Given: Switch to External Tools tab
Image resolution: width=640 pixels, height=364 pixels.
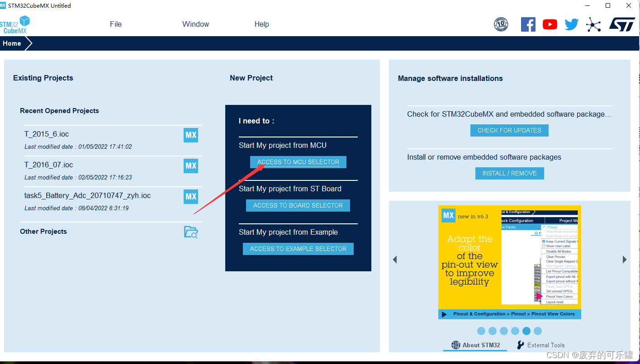Looking at the screenshot, I should click(541, 345).
